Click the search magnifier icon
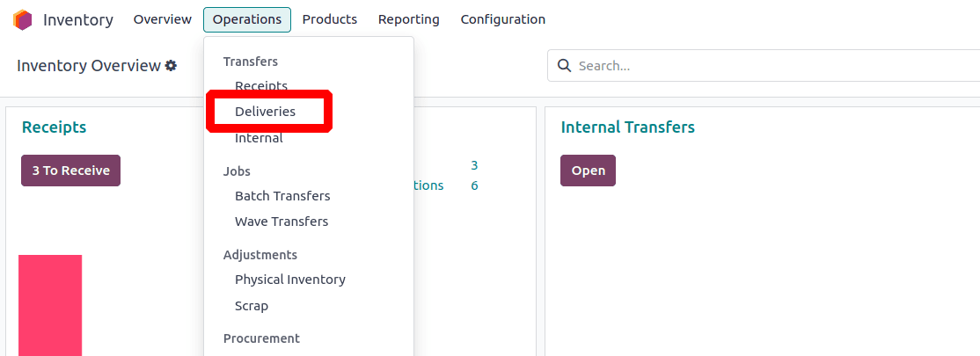980x356 pixels. pyautogui.click(x=565, y=66)
